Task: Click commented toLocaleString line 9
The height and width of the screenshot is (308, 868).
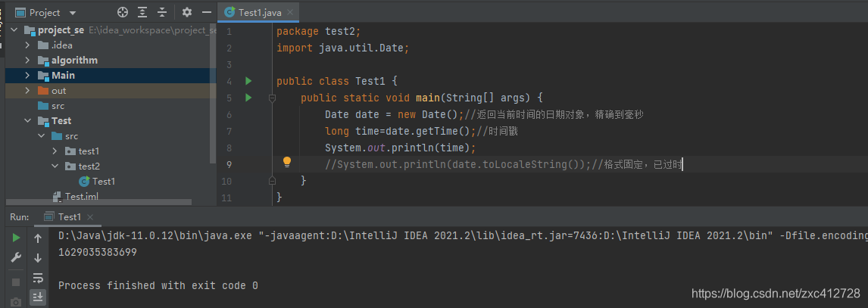Action: click(x=504, y=164)
